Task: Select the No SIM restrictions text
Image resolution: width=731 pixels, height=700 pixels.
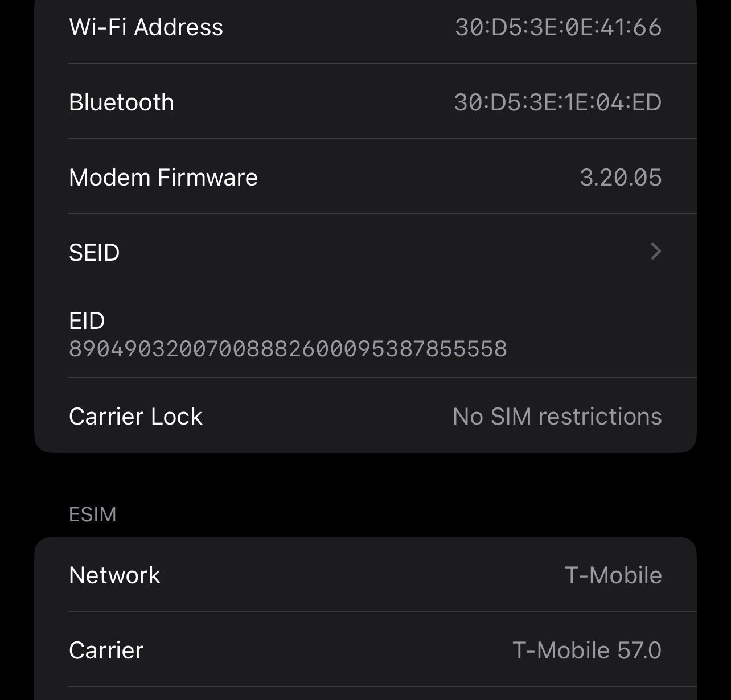Action: 557,417
